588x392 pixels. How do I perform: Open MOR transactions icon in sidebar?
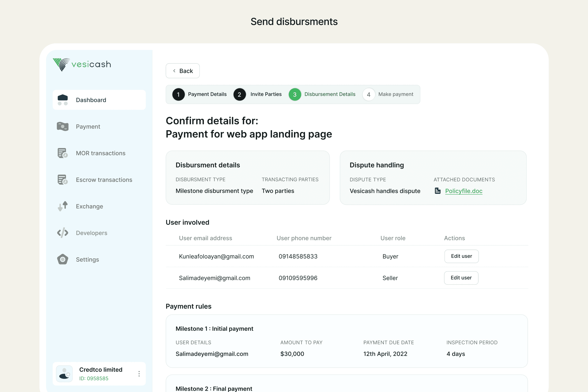[63, 153]
